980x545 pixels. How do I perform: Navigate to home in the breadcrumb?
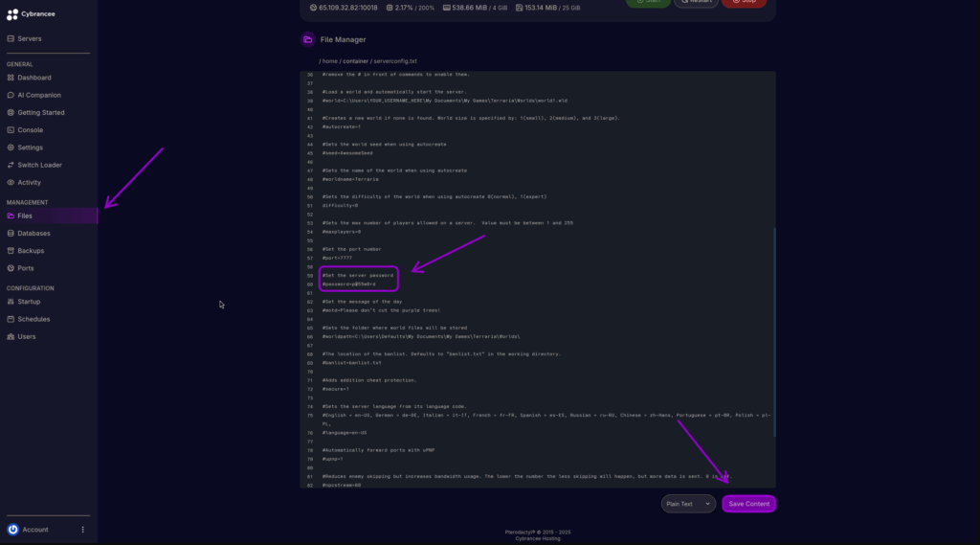330,61
